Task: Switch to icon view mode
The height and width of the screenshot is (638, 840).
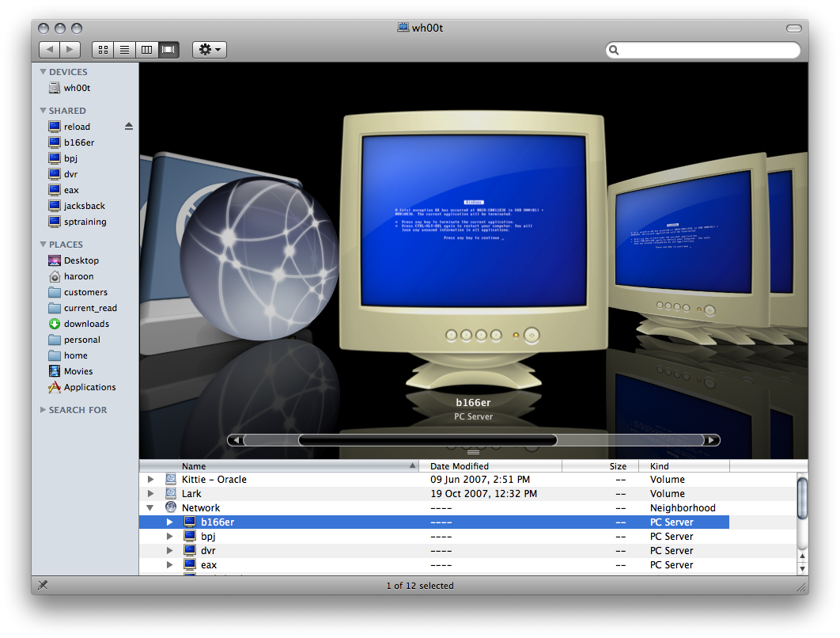Action: tap(103, 50)
